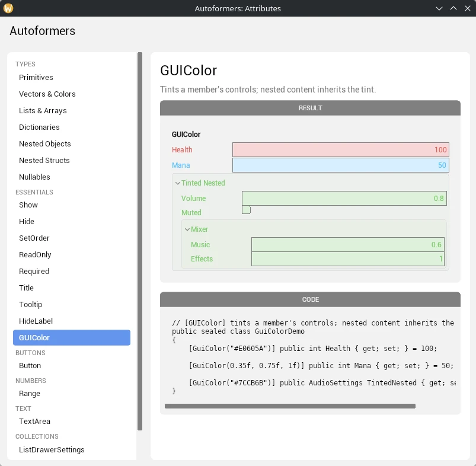Click the orange W app icon

(x=8, y=8)
